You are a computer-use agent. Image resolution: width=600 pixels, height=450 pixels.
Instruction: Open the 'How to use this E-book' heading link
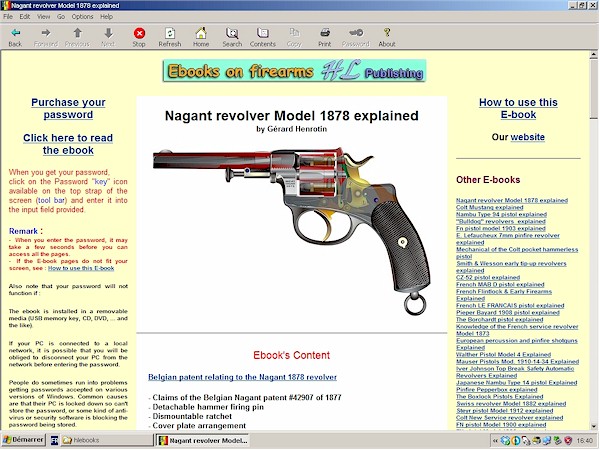point(518,108)
